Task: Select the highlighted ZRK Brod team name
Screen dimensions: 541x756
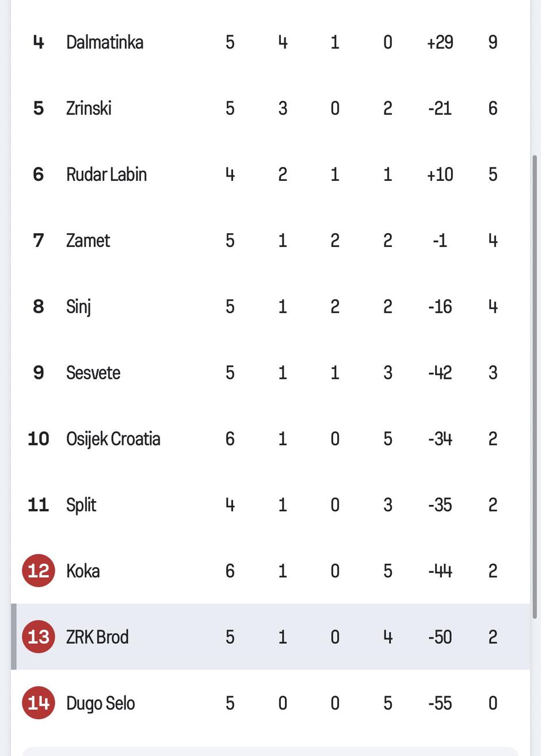Action: [97, 637]
